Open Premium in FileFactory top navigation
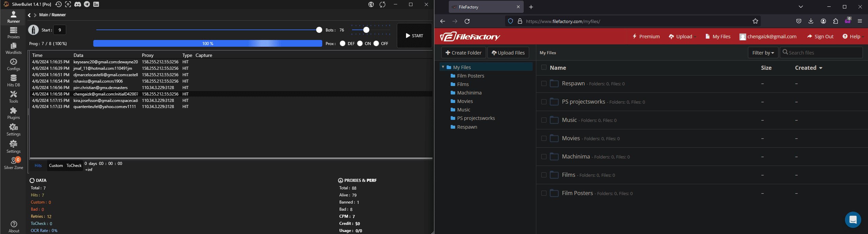The image size is (868, 234). coord(646,37)
